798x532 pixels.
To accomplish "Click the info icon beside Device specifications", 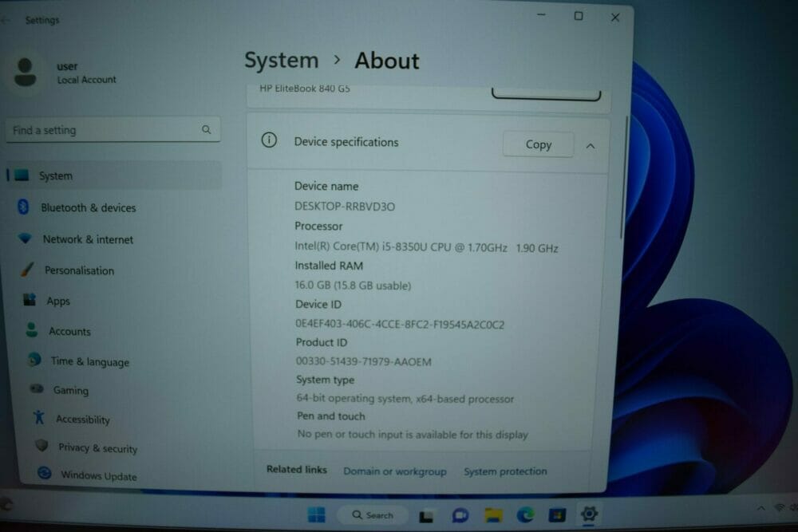I will tap(269, 140).
